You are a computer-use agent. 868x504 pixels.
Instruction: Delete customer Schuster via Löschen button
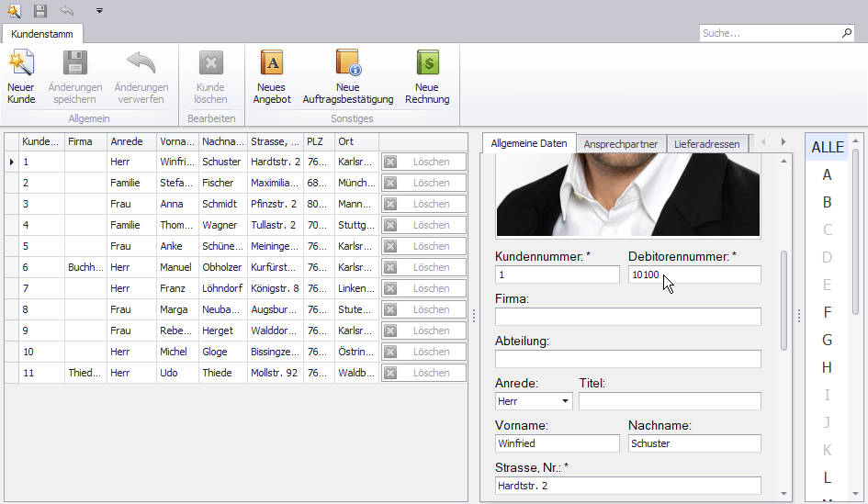(x=424, y=162)
